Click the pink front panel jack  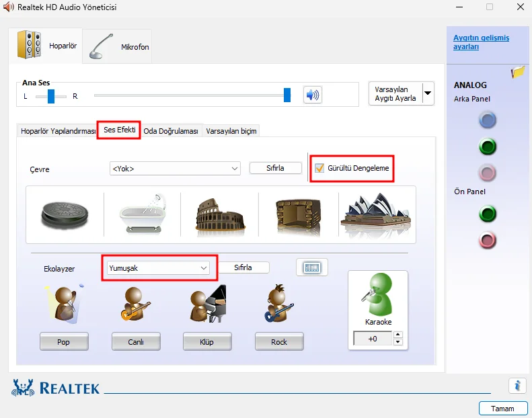click(488, 241)
